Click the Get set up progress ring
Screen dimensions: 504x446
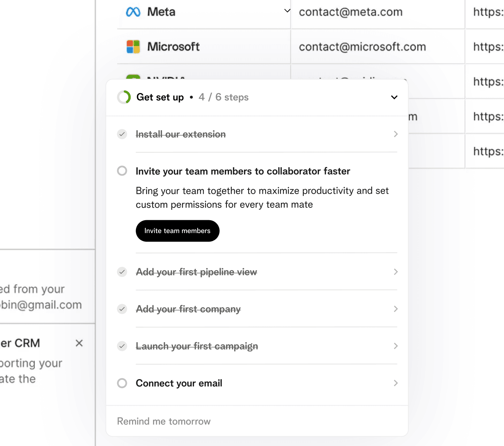[x=123, y=97]
